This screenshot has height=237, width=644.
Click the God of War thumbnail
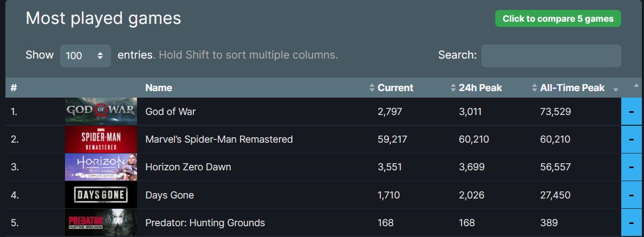[101, 111]
